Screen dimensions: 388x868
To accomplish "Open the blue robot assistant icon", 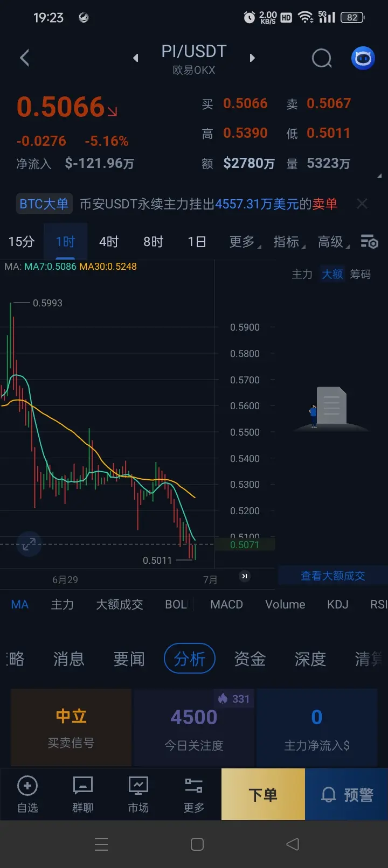I will (x=363, y=58).
